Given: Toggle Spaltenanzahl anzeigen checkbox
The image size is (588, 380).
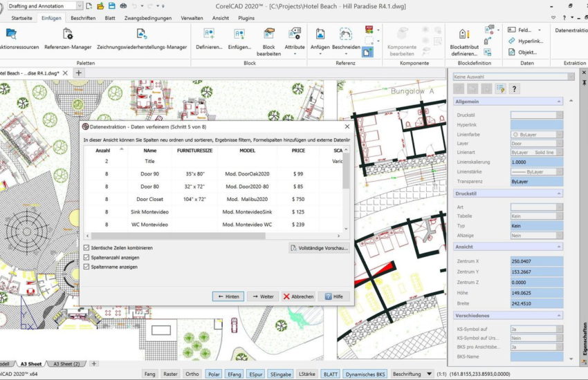Looking at the screenshot, I should point(86,257).
